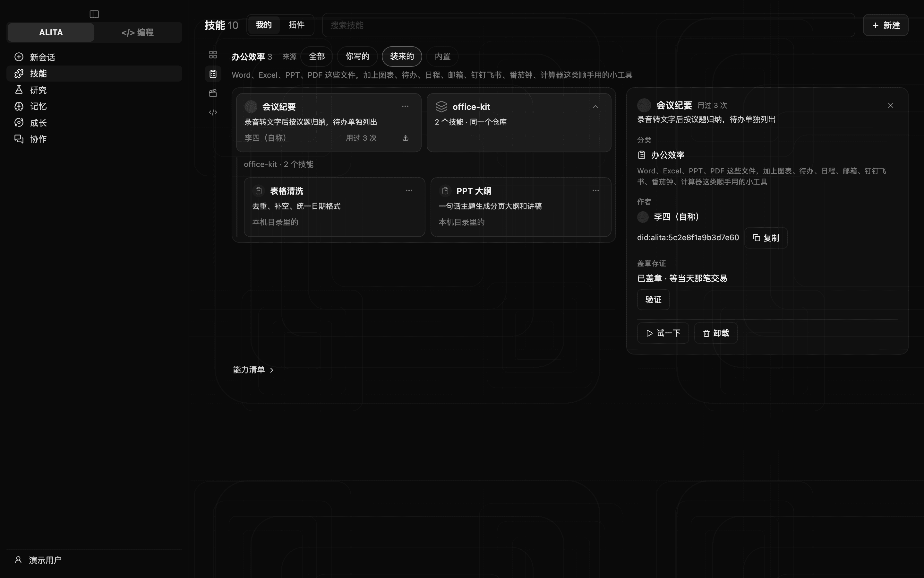Toggle the sidebar collapse icon

click(x=94, y=14)
